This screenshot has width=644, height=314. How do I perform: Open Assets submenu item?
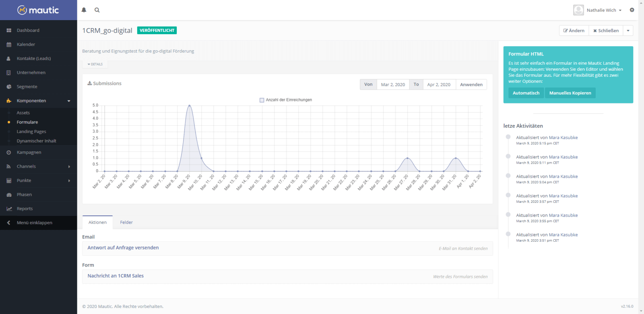[23, 113]
